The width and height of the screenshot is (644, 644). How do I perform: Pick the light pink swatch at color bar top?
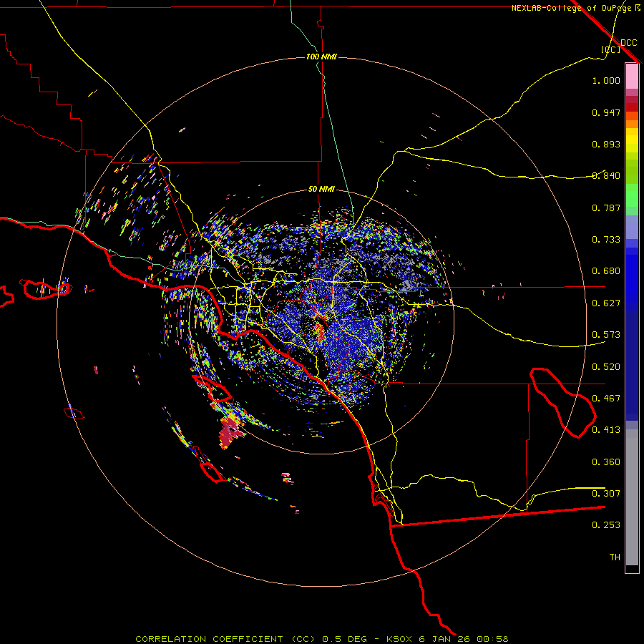pos(632,76)
